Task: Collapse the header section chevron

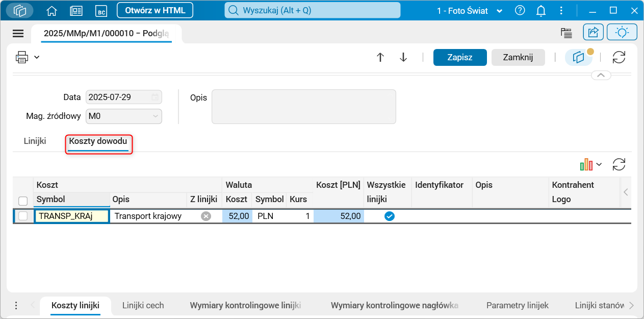Action: [x=601, y=75]
